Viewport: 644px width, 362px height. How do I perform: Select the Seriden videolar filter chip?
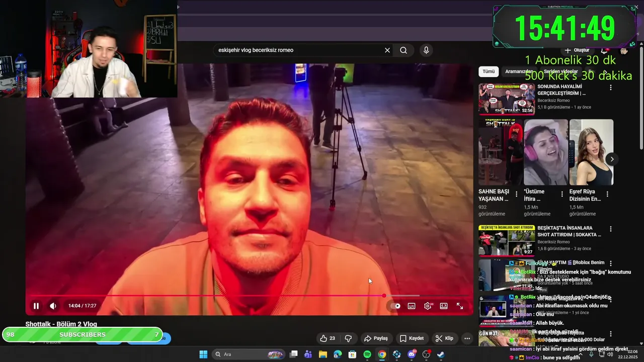point(560,71)
